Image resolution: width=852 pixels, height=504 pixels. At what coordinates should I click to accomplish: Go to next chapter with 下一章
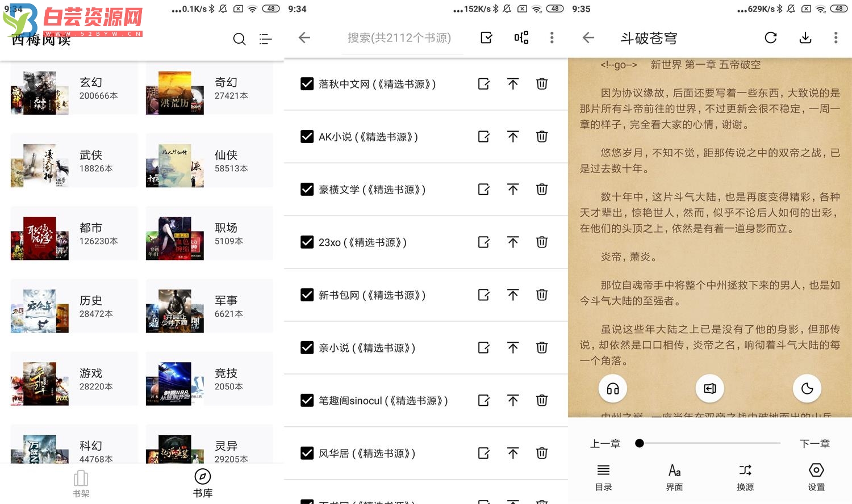pyautogui.click(x=815, y=444)
